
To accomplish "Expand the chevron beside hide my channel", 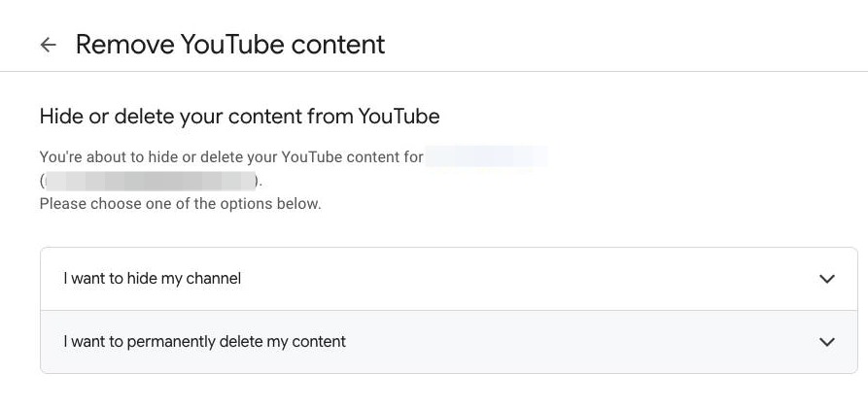I will [x=827, y=279].
